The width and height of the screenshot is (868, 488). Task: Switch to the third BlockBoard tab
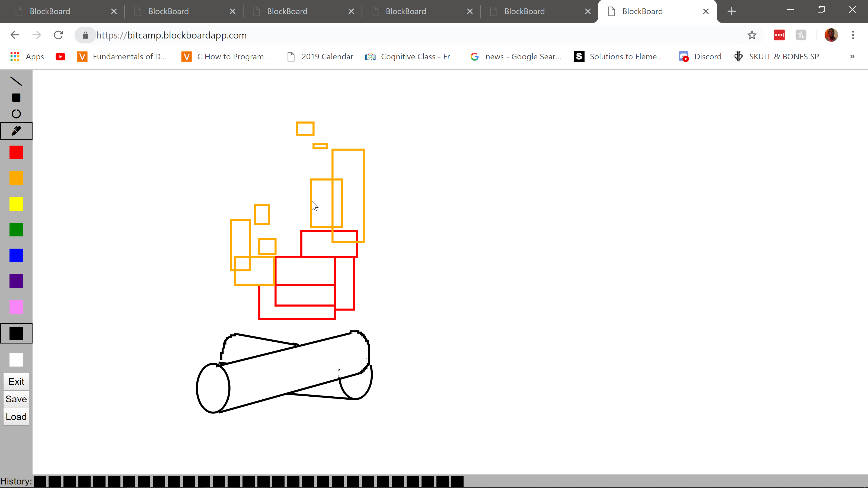(287, 11)
